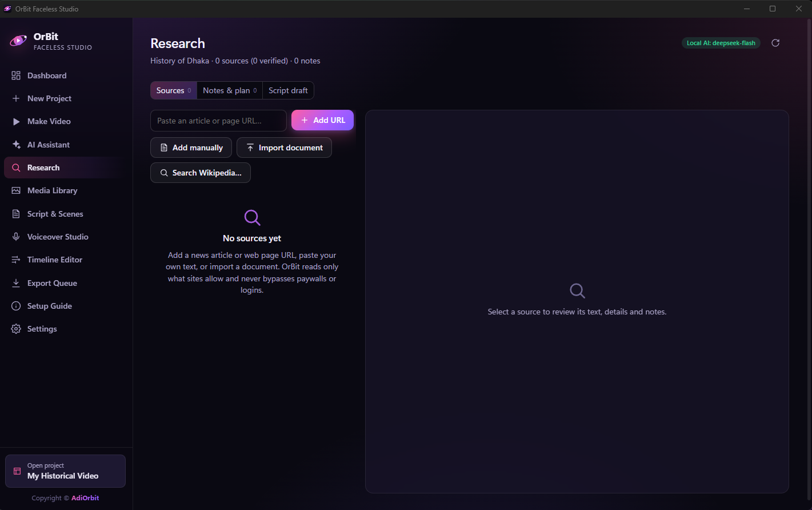This screenshot has width=812, height=510.
Task: Click the AdiOrbit copyright link
Action: coord(85,498)
